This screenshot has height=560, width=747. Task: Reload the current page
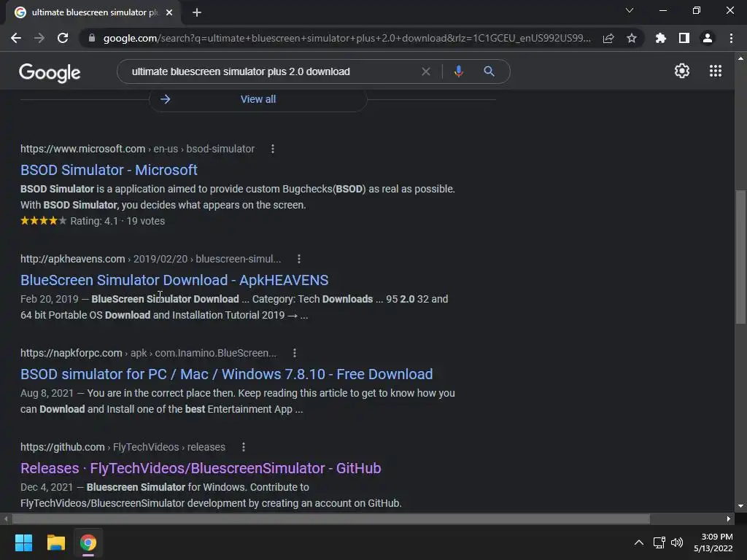(x=63, y=38)
